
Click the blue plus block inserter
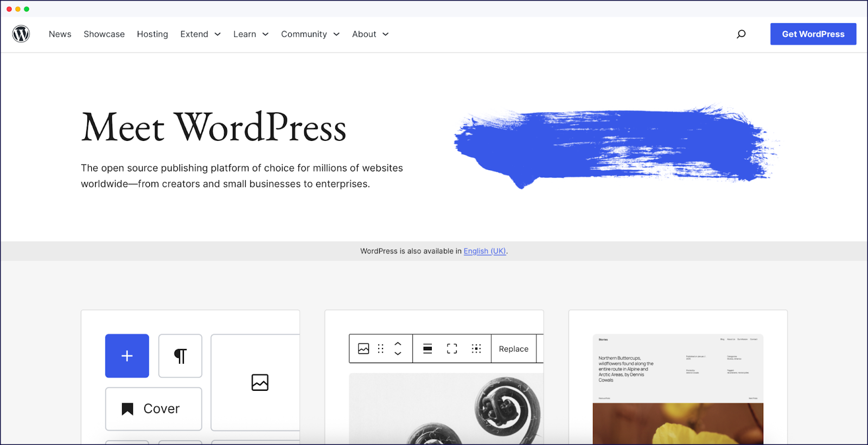[127, 356]
